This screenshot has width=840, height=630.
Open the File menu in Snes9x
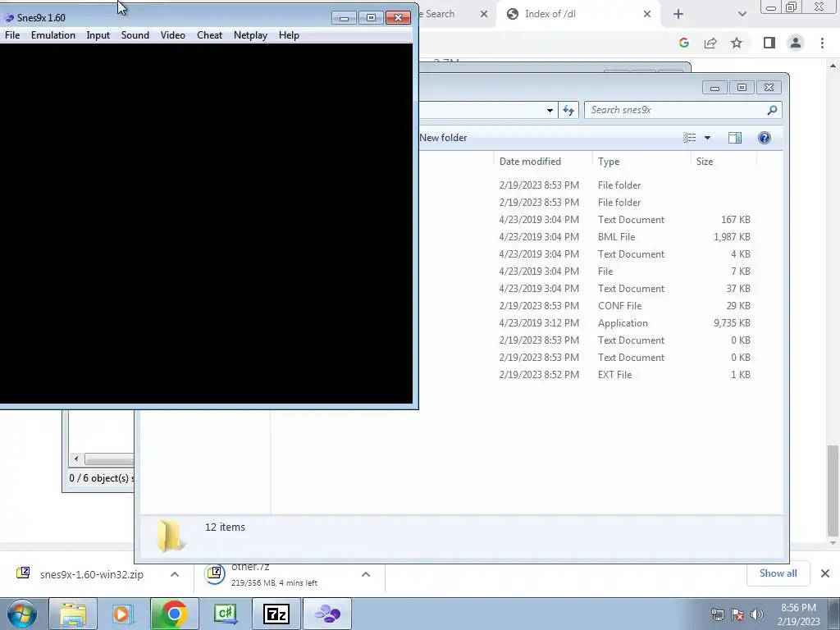[12, 35]
